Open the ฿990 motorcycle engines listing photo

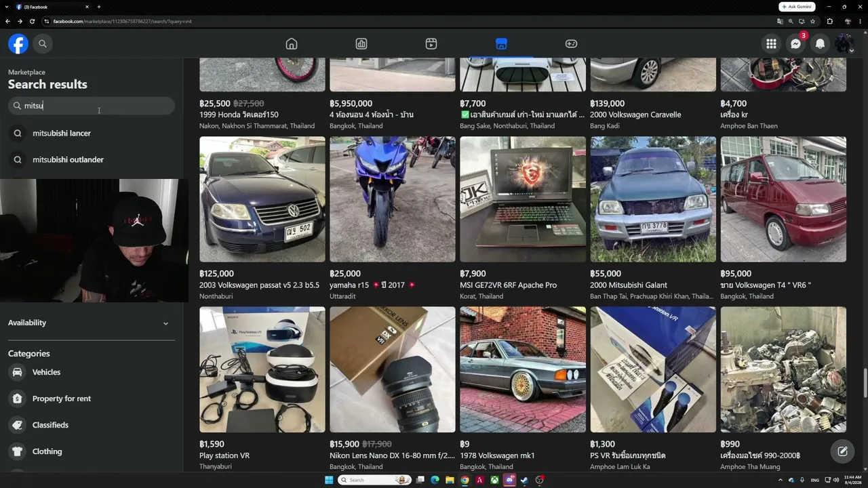tap(783, 369)
